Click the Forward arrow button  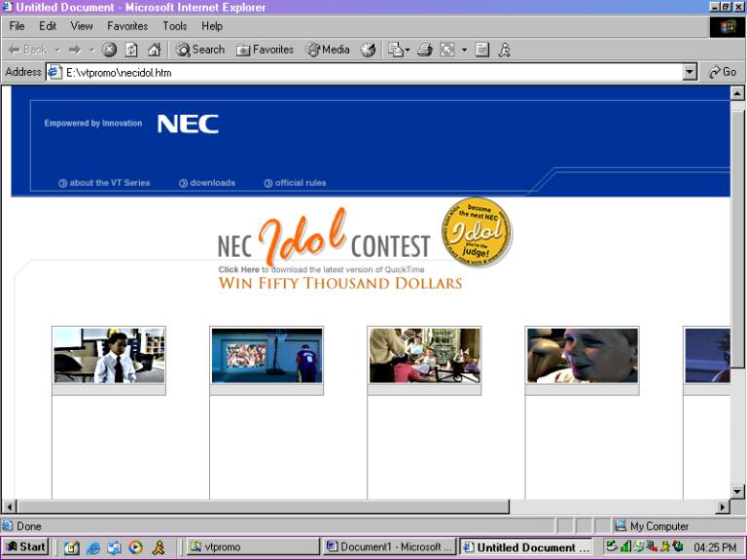tap(75, 50)
